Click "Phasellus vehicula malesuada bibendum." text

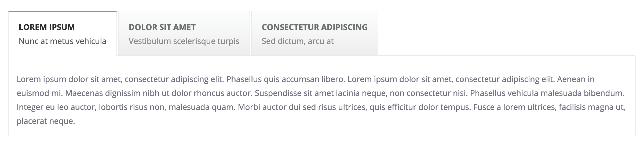[x=547, y=93]
